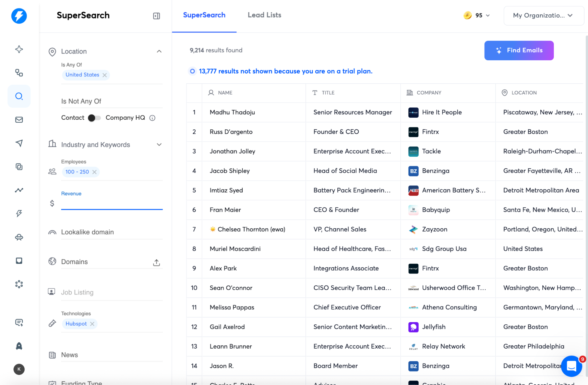
Task: Click the sparkle icon at sidebar top
Action: click(x=19, y=49)
